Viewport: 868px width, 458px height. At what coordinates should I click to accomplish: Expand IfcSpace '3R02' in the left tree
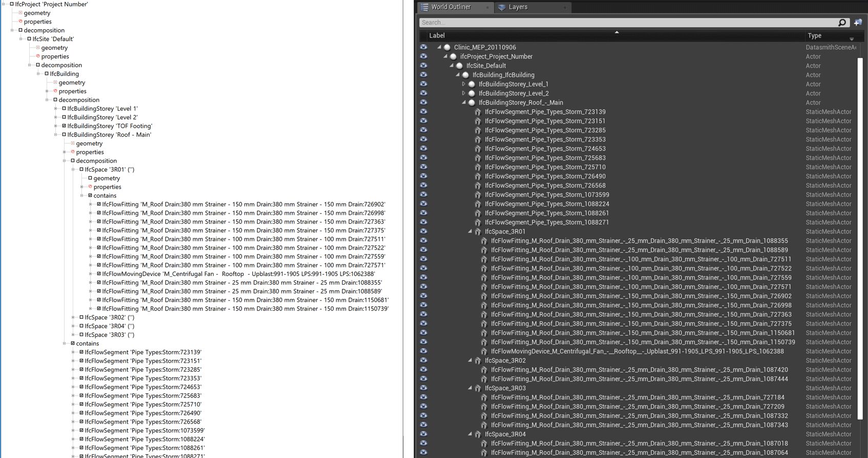point(73,317)
